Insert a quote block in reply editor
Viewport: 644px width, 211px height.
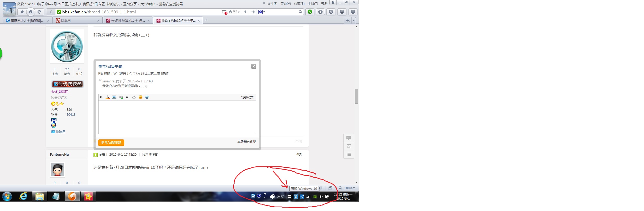[127, 97]
